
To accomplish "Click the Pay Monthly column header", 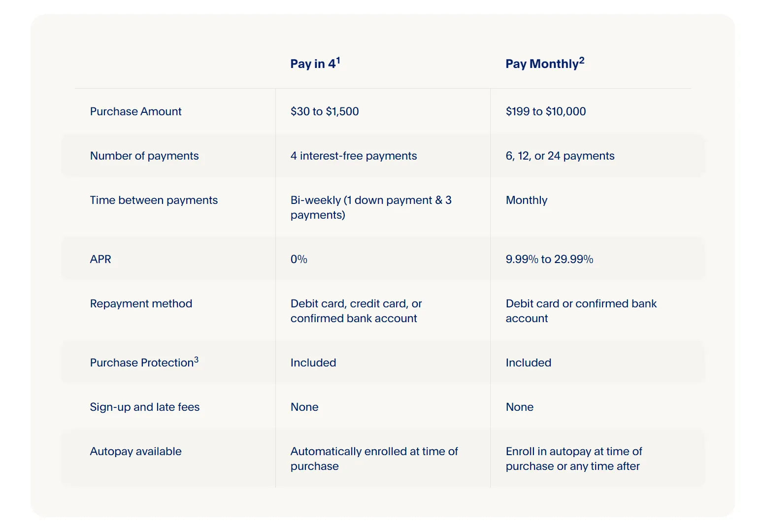I will tap(541, 64).
